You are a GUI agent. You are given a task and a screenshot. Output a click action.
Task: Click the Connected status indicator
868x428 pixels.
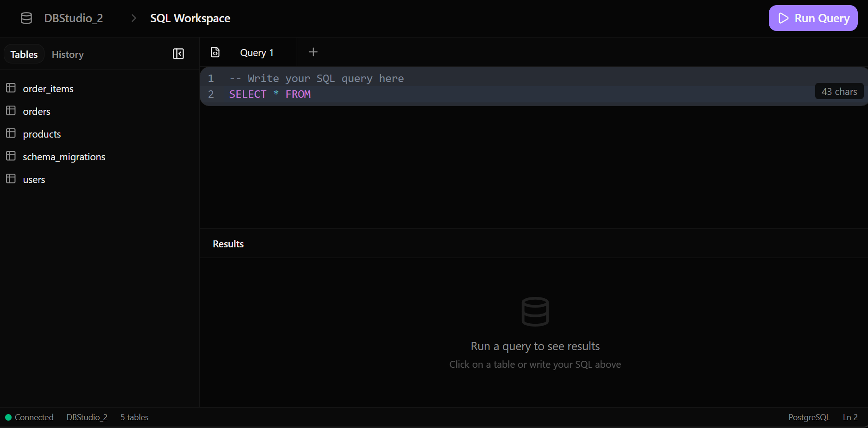(x=29, y=417)
